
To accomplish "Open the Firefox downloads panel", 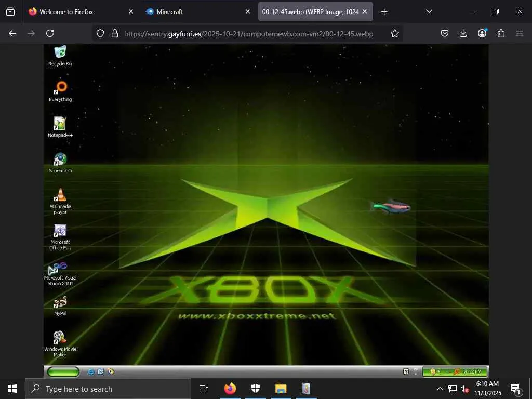I will 463,33.
